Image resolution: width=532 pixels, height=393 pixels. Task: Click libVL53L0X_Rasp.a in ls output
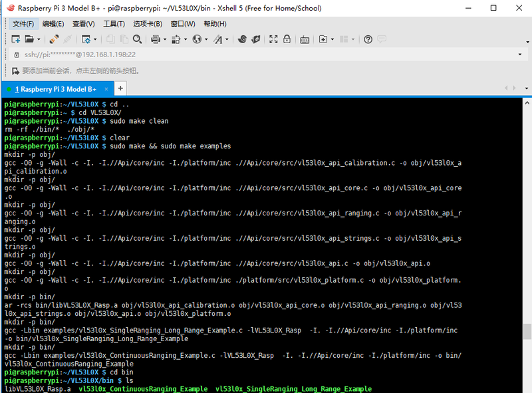point(38,389)
